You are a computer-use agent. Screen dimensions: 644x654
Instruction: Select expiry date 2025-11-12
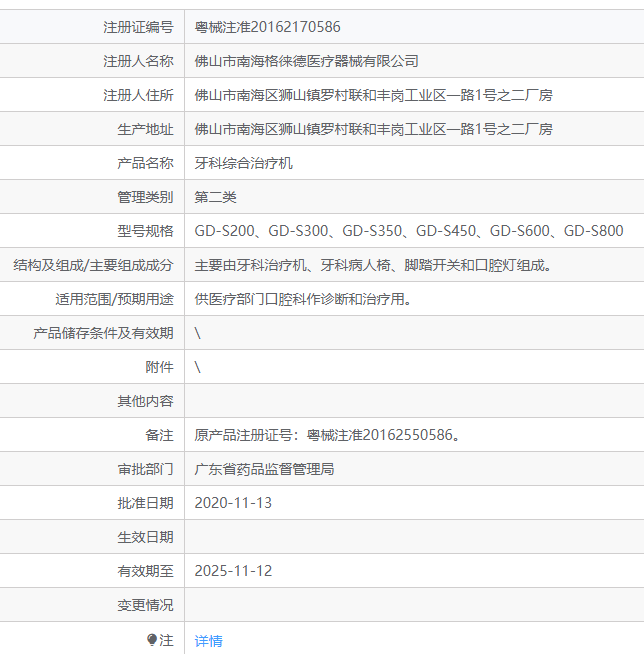coord(233,571)
